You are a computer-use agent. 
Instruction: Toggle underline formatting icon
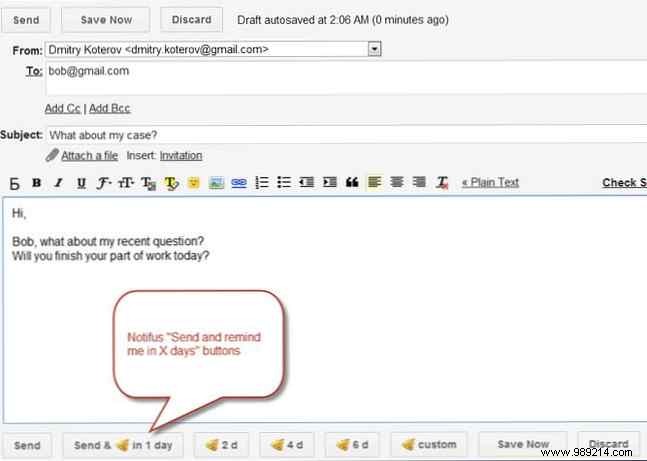tap(82, 182)
